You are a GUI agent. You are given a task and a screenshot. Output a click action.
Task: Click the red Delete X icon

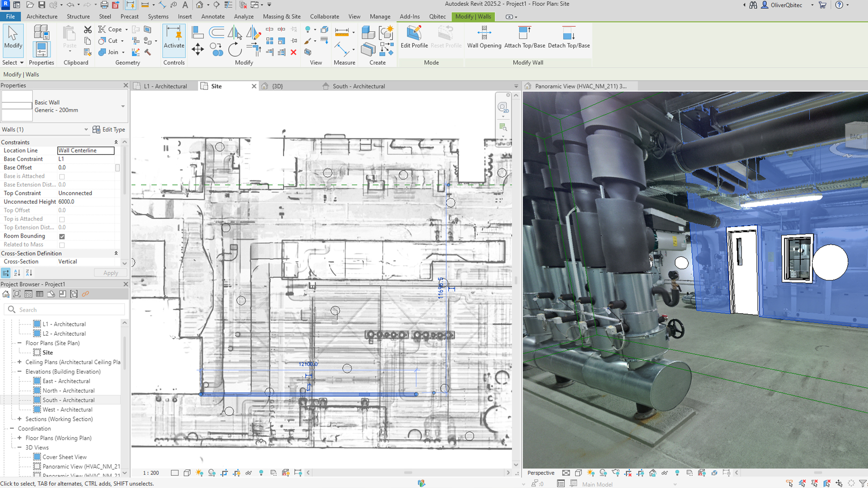293,52
